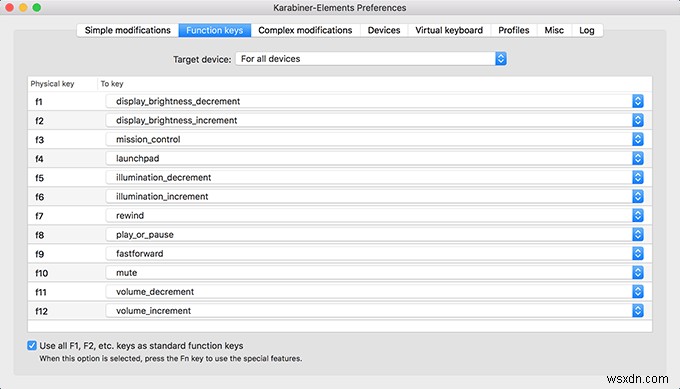This screenshot has width=680, height=389.
Task: Select the f1 physical key label
Action: [x=39, y=101]
